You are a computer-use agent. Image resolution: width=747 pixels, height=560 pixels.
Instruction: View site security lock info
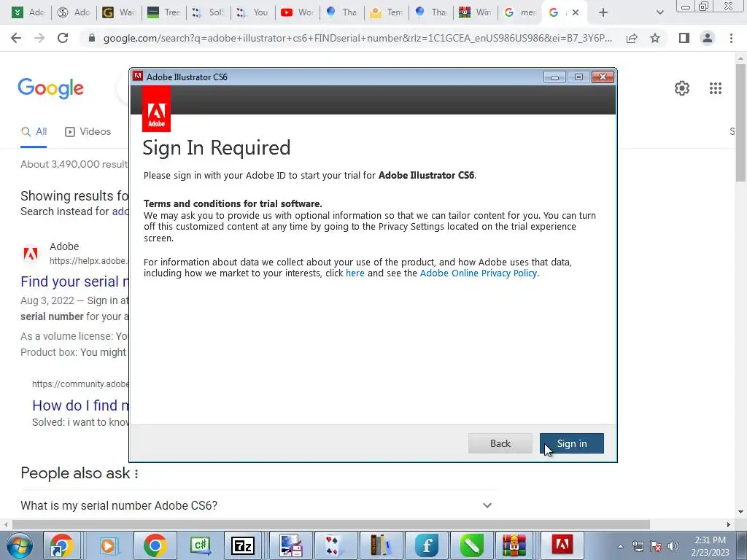pyautogui.click(x=92, y=38)
